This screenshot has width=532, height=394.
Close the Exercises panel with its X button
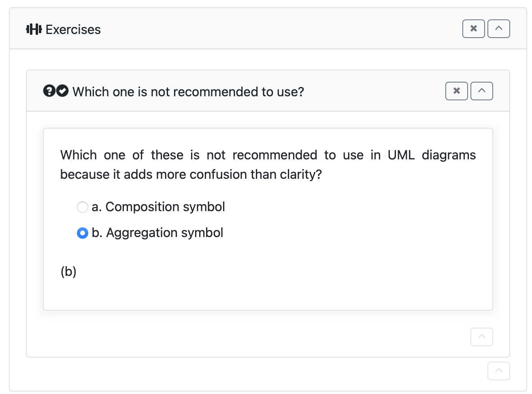[473, 29]
